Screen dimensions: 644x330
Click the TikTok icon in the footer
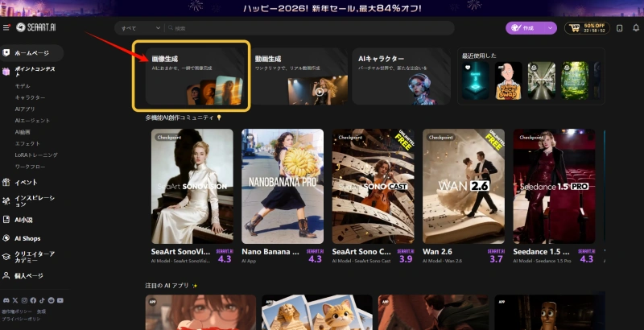(43, 300)
